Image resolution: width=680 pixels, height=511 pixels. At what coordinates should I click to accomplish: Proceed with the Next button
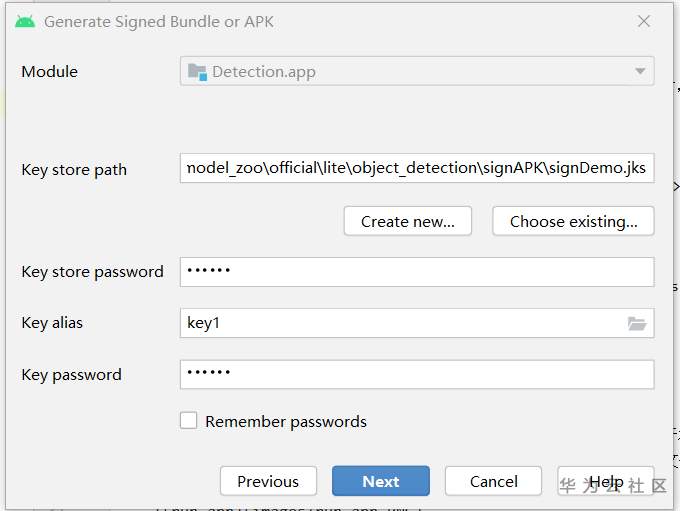pos(381,481)
